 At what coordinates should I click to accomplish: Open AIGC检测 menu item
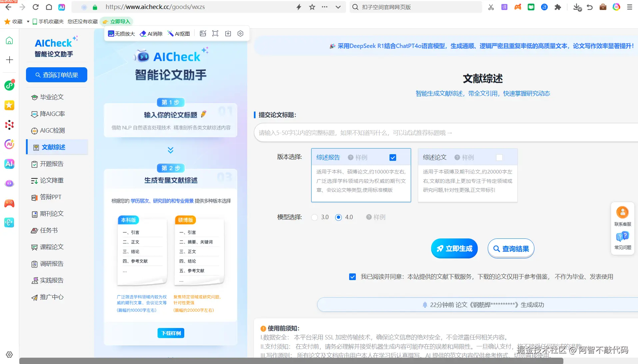pos(48,131)
